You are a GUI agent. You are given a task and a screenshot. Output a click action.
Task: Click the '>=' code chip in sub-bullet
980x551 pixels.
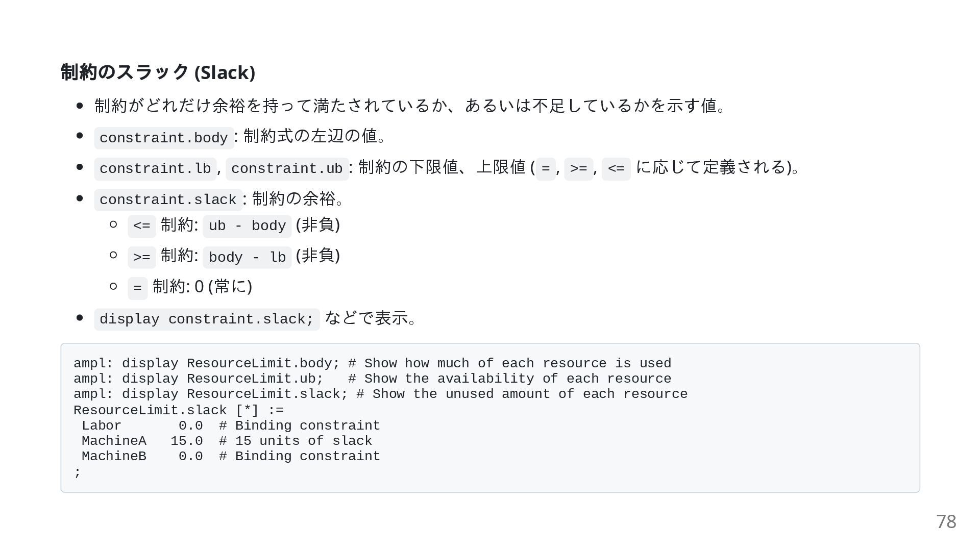point(142,257)
